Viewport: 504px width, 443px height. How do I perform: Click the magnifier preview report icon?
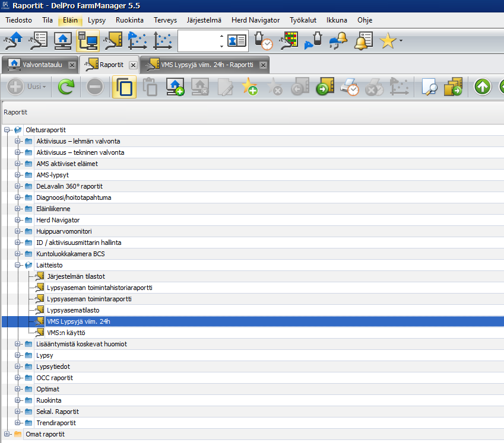(x=429, y=87)
